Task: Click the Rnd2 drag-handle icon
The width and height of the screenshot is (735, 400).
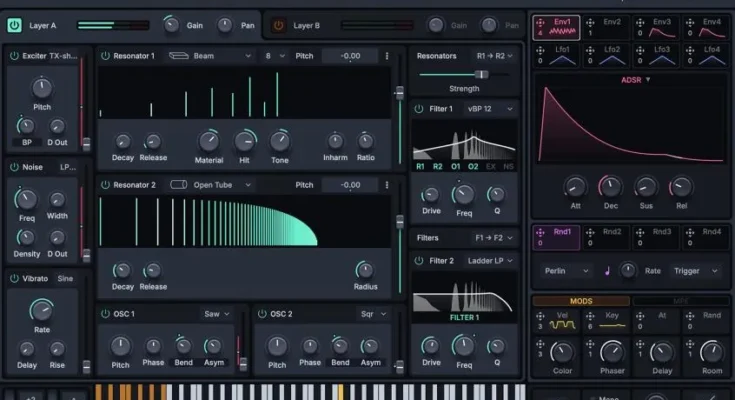Action: click(x=590, y=232)
